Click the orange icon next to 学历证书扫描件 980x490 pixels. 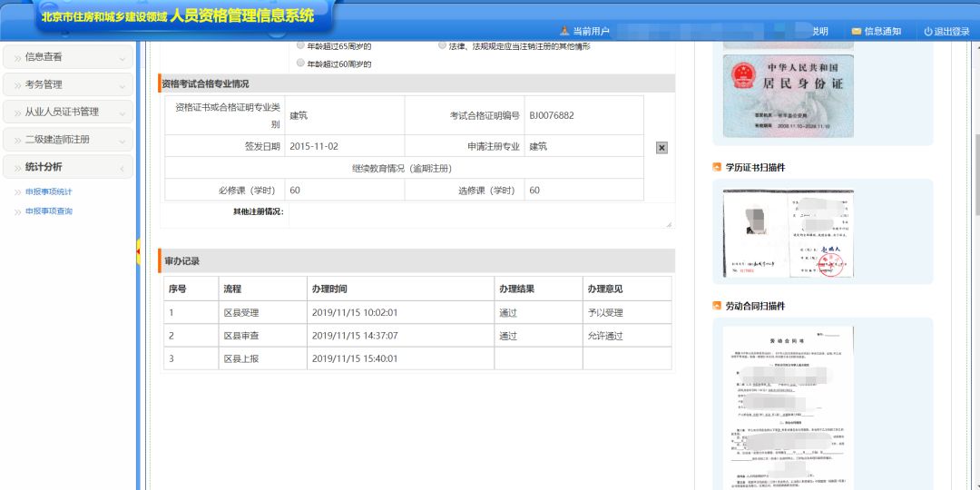[x=717, y=168]
